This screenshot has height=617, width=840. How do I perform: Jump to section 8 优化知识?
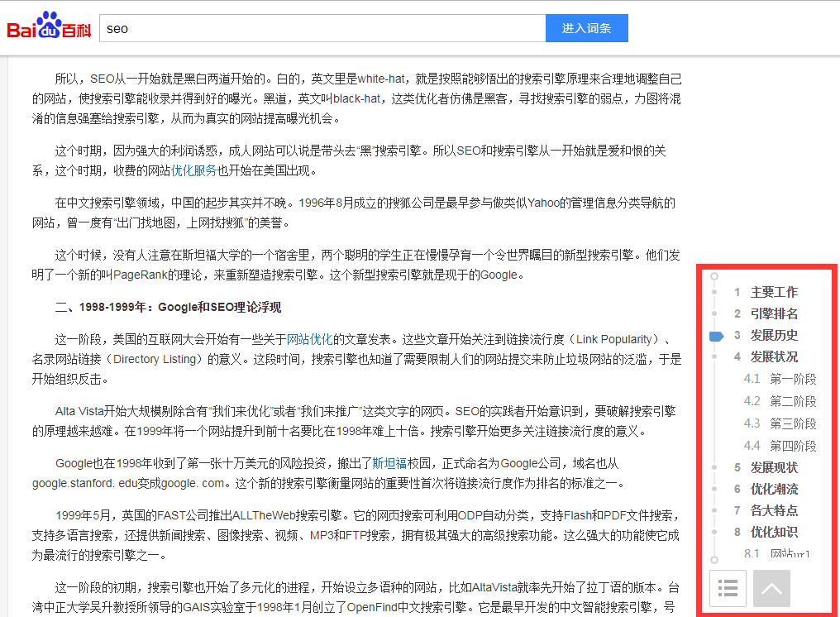(x=766, y=533)
